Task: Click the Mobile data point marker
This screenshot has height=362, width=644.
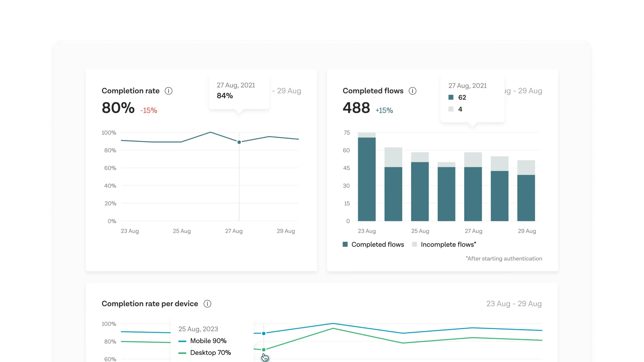Action: [x=264, y=334]
